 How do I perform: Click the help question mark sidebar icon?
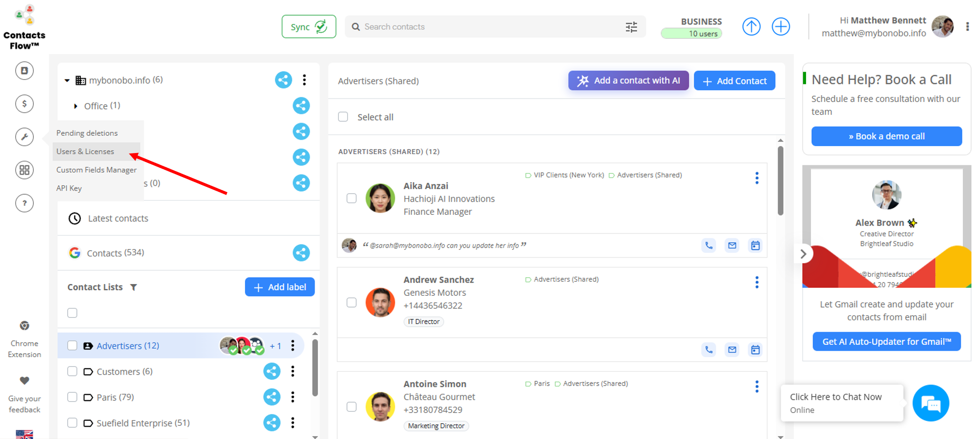pos(24,203)
